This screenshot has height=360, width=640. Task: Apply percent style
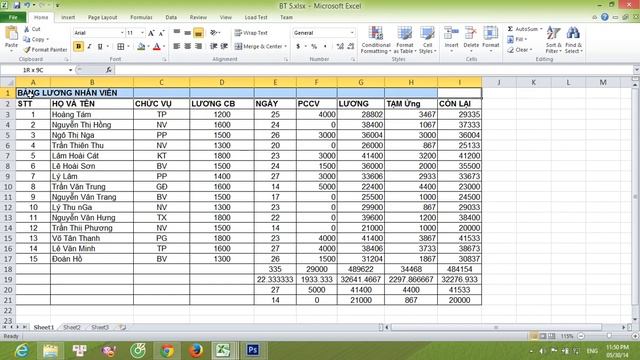pyautogui.click(x=314, y=47)
